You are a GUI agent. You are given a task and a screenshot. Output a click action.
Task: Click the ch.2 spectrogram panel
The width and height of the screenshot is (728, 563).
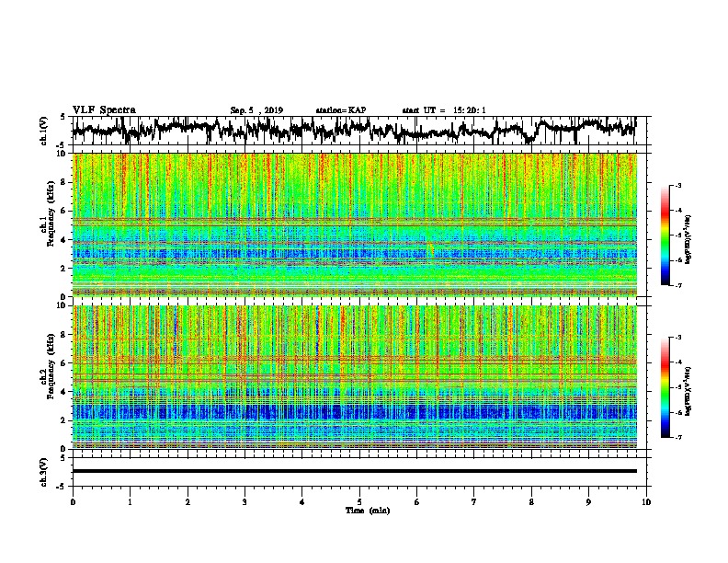pos(354,377)
